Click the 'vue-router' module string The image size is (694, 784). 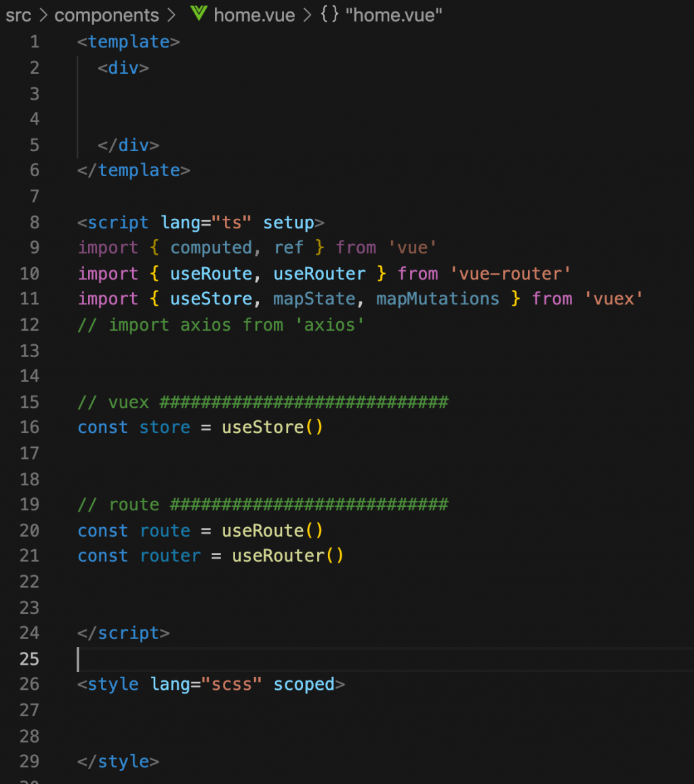tap(510, 274)
